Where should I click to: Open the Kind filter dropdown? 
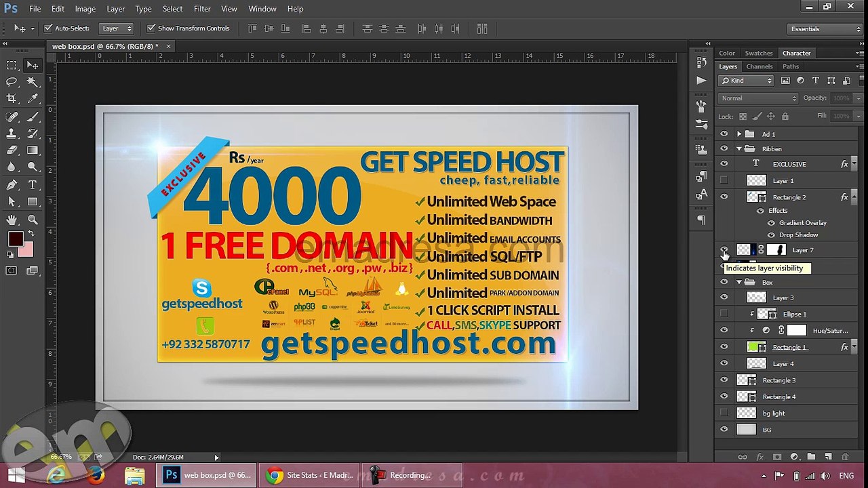tap(746, 80)
